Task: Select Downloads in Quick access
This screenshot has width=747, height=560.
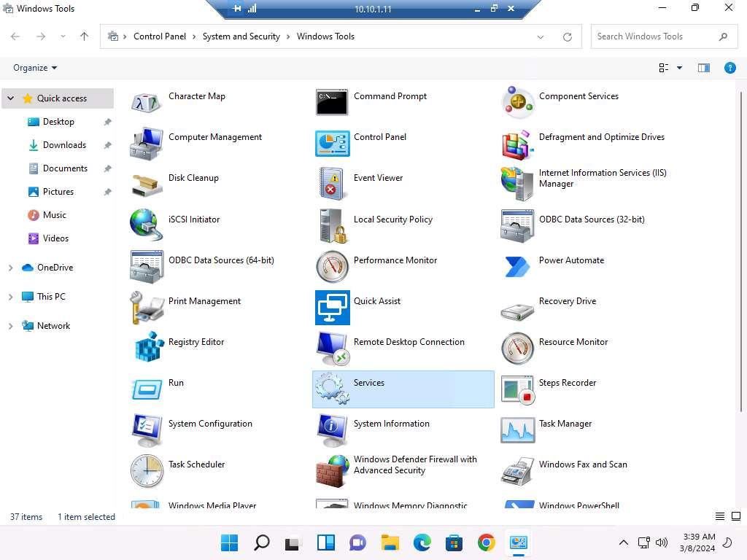Action: coord(64,145)
